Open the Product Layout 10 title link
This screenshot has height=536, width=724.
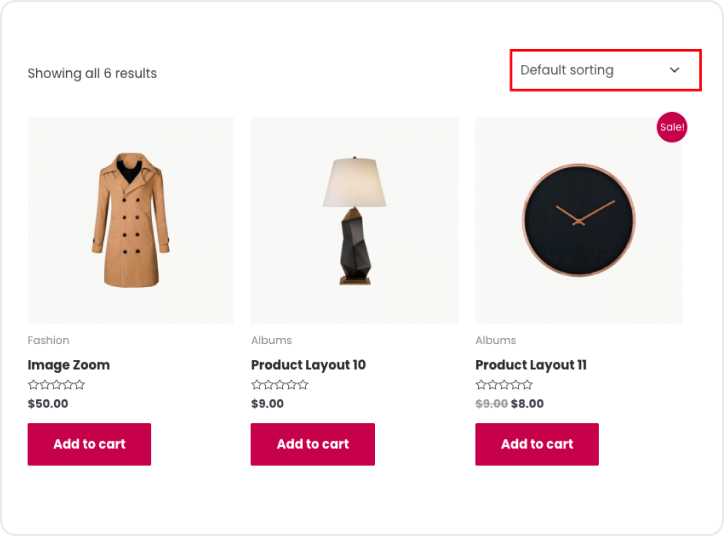308,365
